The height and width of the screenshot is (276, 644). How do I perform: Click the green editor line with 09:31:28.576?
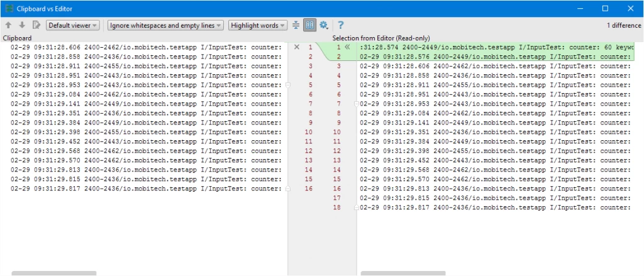tap(496, 57)
